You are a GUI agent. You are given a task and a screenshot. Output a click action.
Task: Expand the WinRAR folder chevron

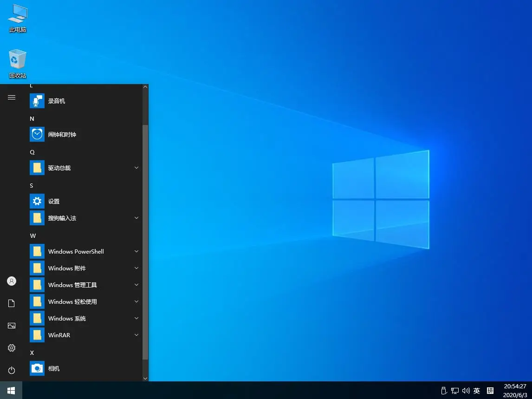[136, 335]
